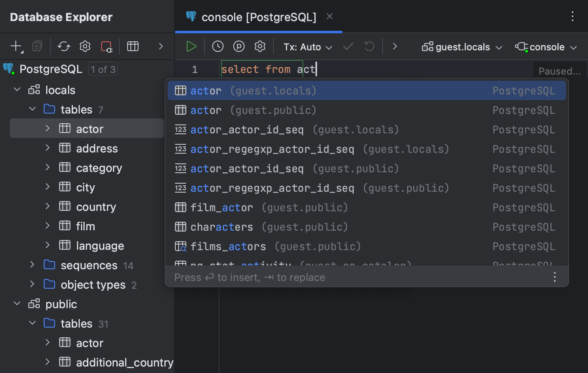Open the kebab menu at top right
Screen dimensions: 588x373
point(573,17)
